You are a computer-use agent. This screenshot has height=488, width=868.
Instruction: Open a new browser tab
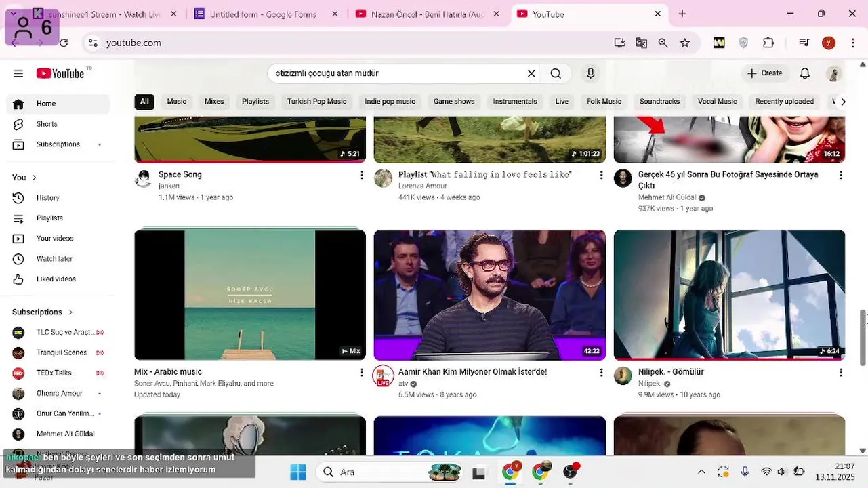(x=682, y=14)
